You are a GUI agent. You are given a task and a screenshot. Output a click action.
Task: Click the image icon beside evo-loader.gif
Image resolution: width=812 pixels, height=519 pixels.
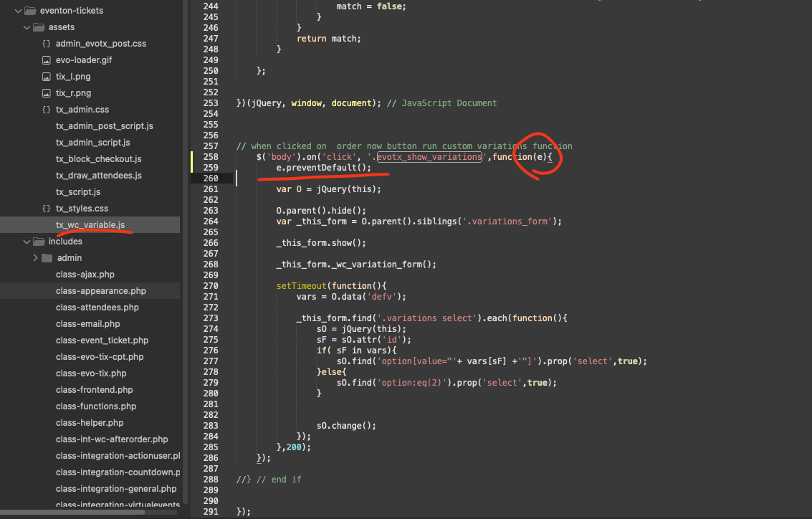pyautogui.click(x=47, y=60)
